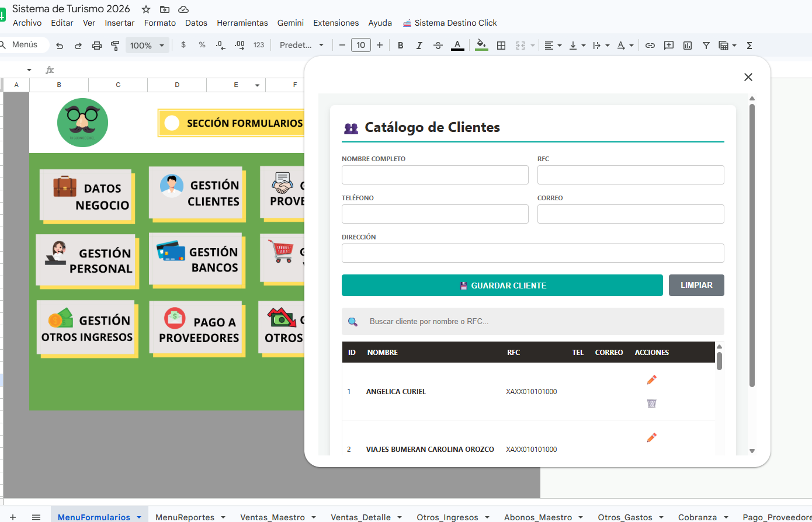The image size is (812, 522).
Task: Apply strikethrough formatting
Action: [438, 45]
